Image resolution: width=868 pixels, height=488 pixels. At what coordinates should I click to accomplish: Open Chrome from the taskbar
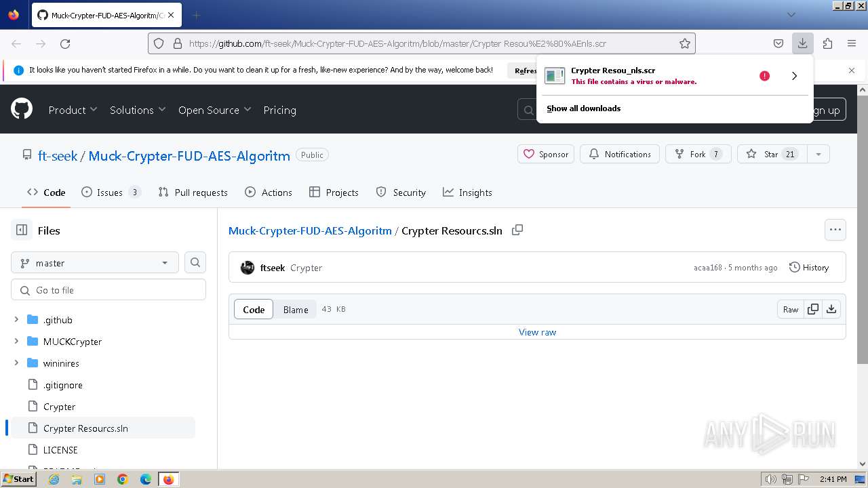click(123, 479)
